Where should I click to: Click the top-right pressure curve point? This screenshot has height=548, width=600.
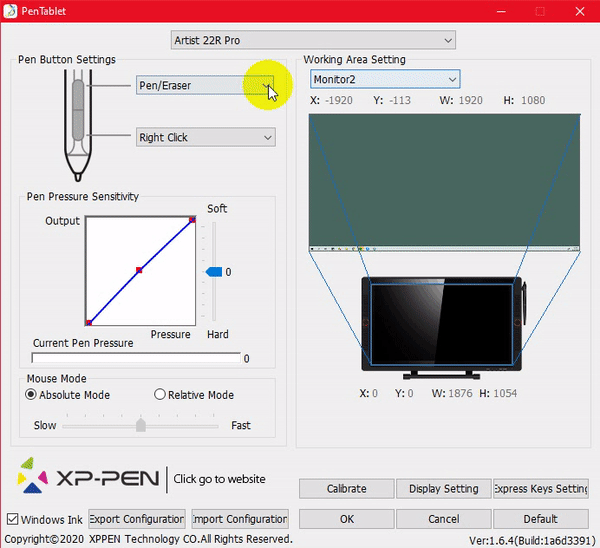pyautogui.click(x=192, y=220)
